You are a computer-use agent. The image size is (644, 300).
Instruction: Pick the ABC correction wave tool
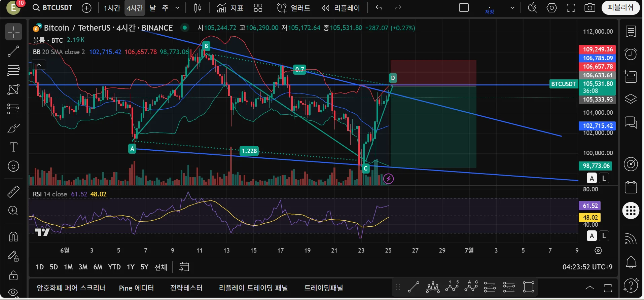coord(471,287)
